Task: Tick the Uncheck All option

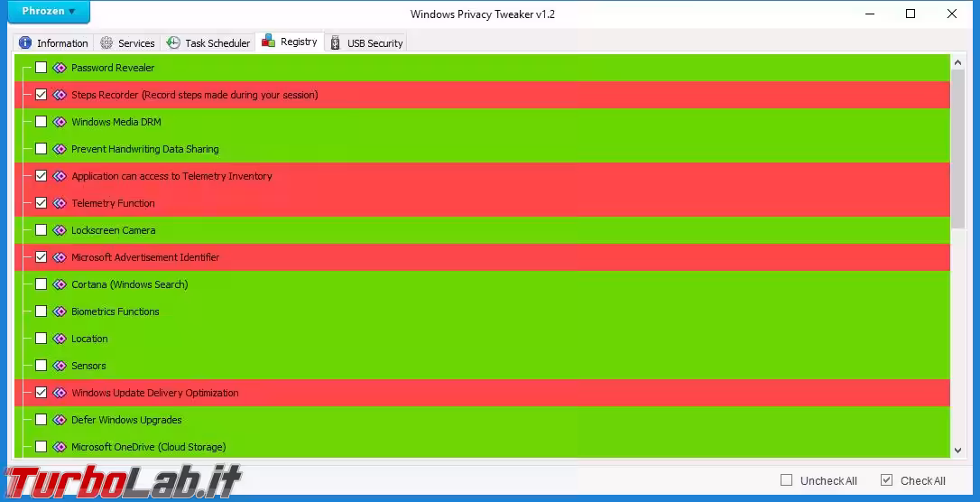Action: coord(786,480)
